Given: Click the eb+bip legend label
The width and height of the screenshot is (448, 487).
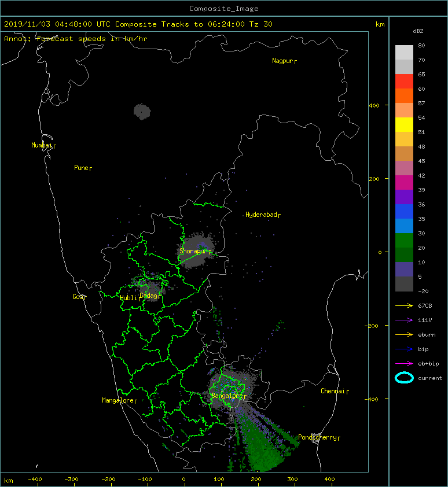Looking at the screenshot, I should pos(428,364).
